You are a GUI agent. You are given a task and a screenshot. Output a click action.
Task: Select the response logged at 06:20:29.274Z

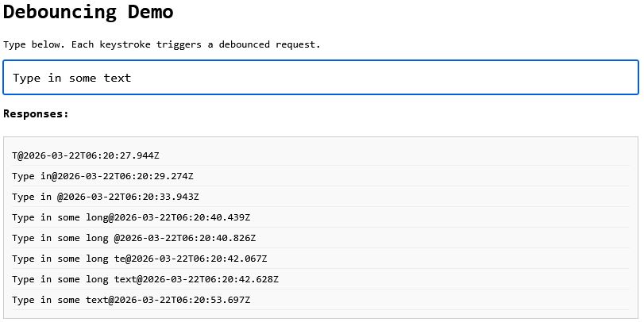[x=102, y=176]
